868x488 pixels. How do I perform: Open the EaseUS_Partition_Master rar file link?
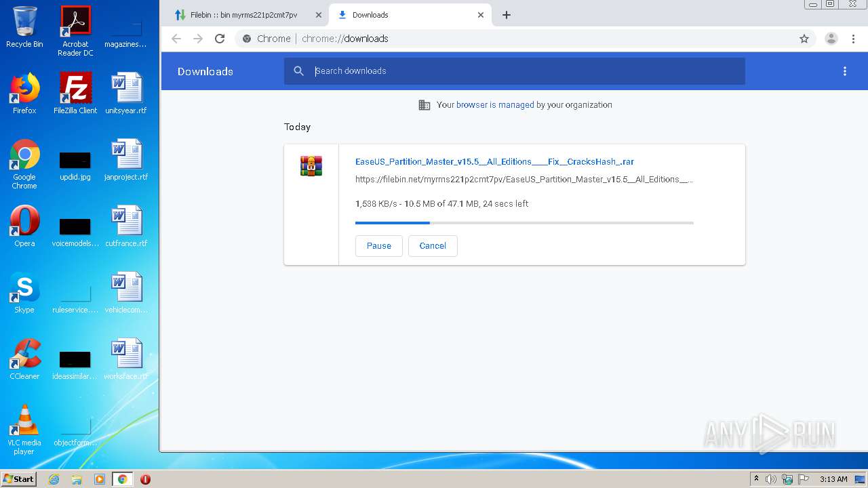point(494,162)
